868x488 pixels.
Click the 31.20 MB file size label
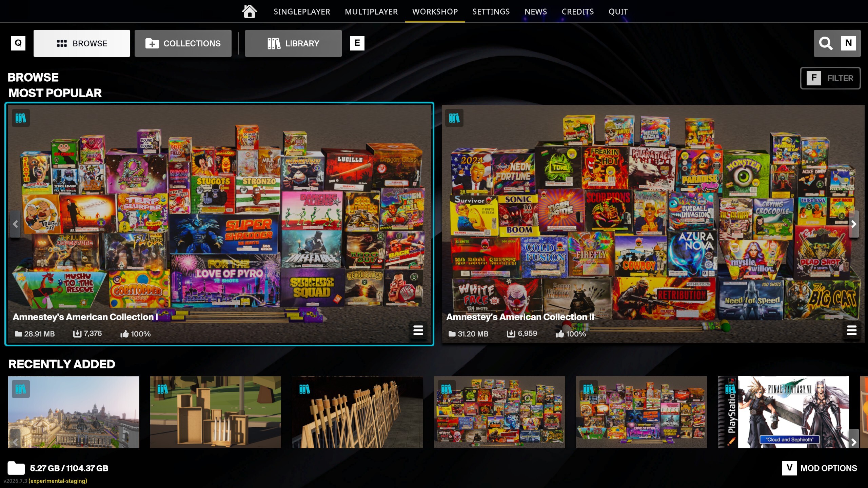[x=468, y=334]
